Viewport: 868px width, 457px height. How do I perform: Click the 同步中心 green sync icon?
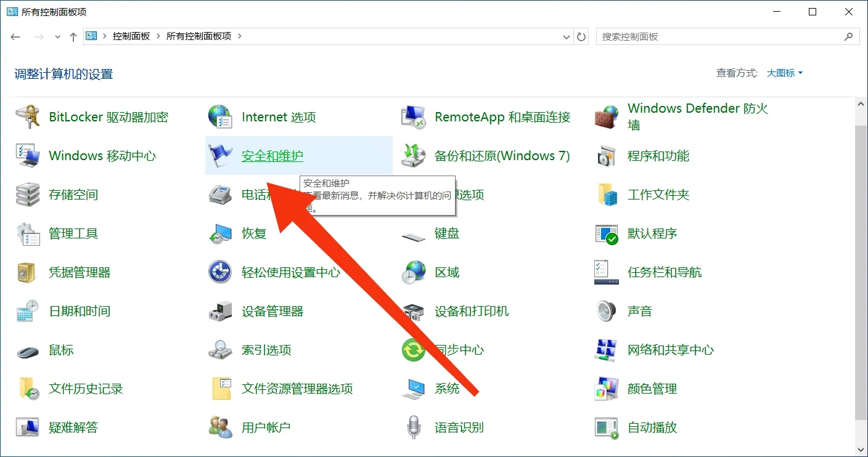[413, 350]
